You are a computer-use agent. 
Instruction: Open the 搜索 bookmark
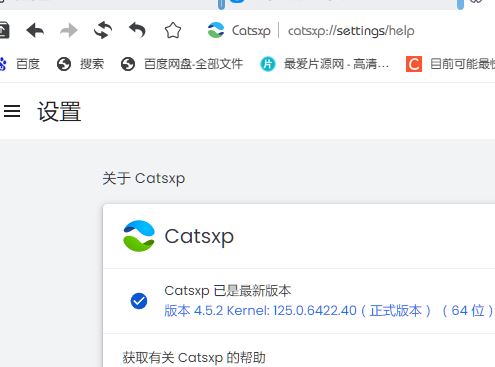tap(80, 64)
